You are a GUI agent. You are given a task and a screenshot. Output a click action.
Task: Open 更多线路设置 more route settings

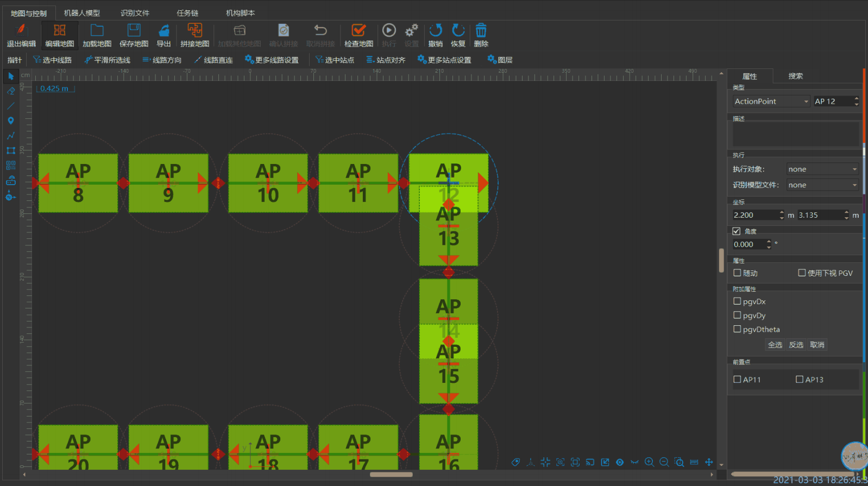click(x=272, y=60)
